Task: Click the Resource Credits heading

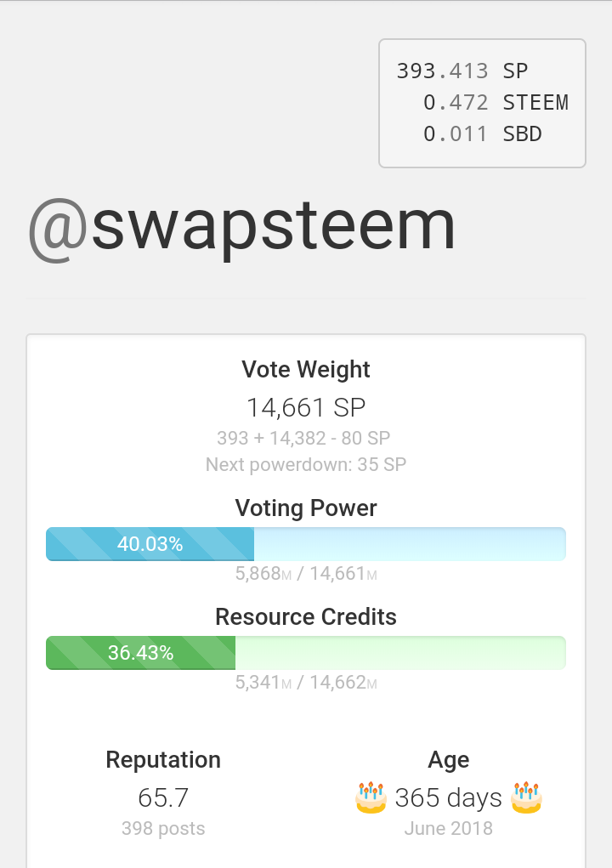Action: tap(306, 616)
